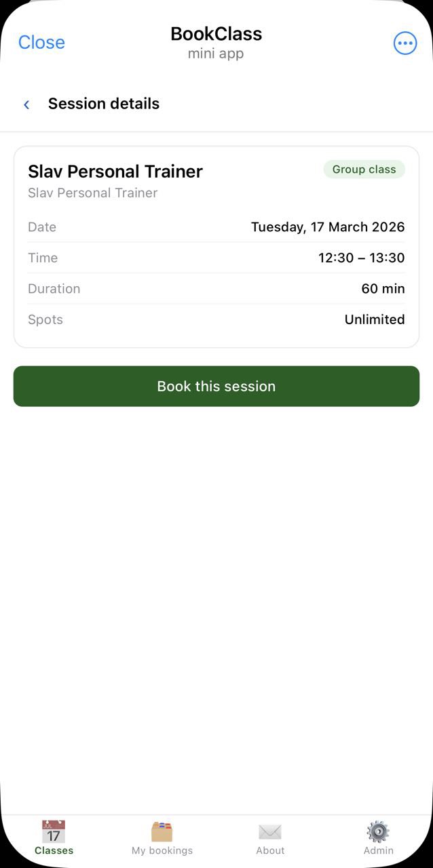Click the Spots row label
Viewport: 433px width, 868px height.
point(45,319)
